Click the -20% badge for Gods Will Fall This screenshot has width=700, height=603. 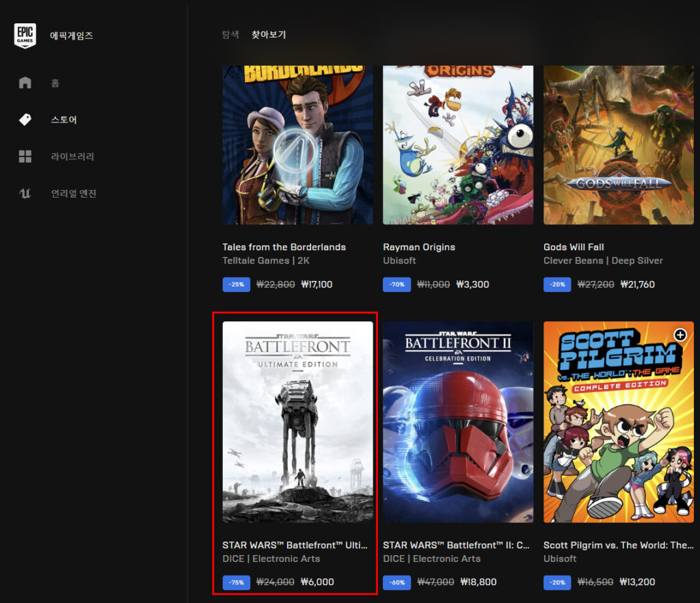tap(557, 284)
